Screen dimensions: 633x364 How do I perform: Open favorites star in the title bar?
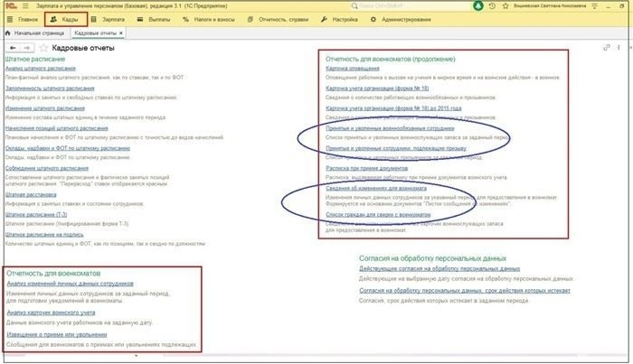click(x=505, y=6)
